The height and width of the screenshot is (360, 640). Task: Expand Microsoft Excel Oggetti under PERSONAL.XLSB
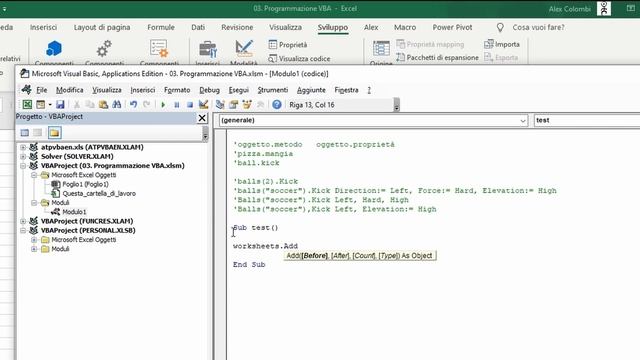tap(34, 240)
